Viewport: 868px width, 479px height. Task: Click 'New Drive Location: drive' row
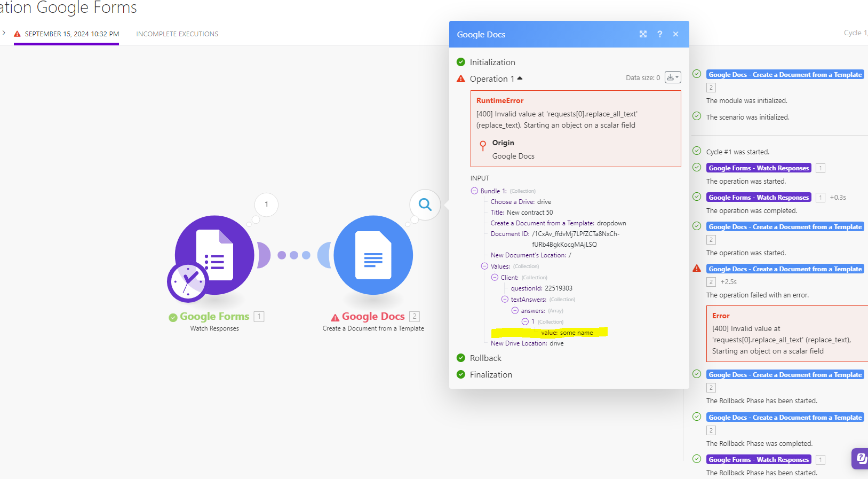[x=527, y=343]
